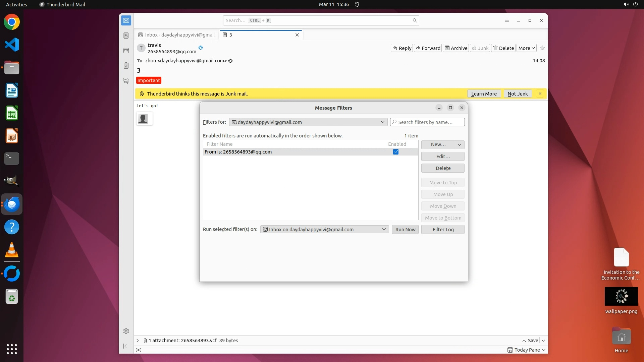Click the Important tag label
Screen dimensions: 644x362
(x=149, y=80)
